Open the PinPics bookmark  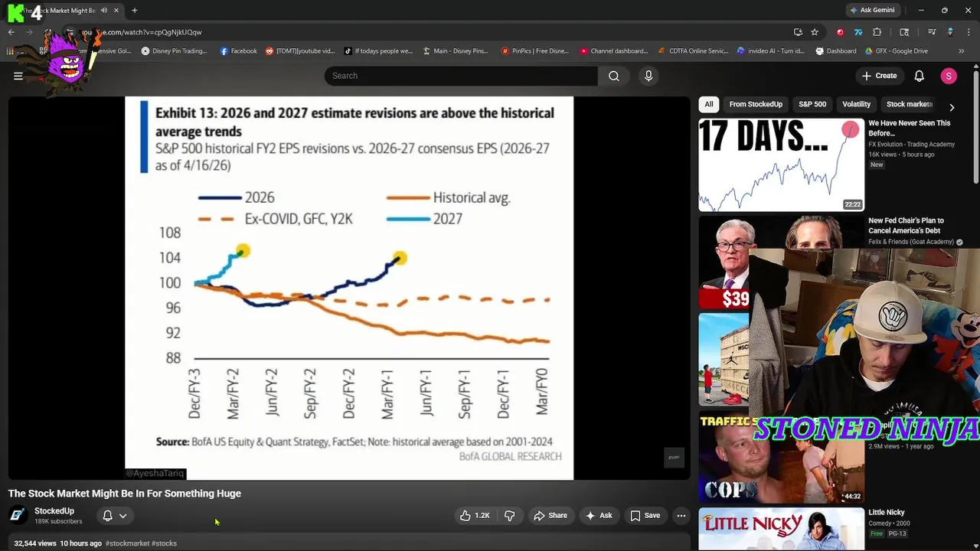tap(534, 51)
